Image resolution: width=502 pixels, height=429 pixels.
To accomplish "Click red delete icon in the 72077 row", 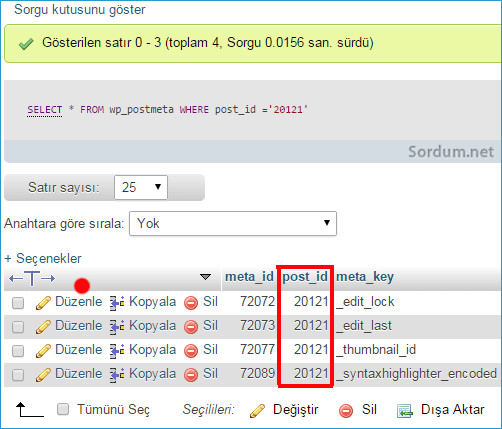I will (x=191, y=351).
